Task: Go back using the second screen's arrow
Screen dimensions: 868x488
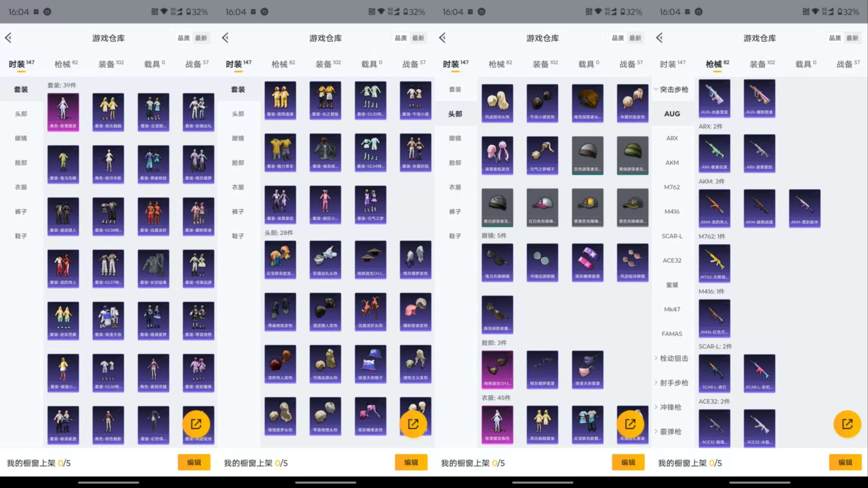Action: (x=225, y=38)
